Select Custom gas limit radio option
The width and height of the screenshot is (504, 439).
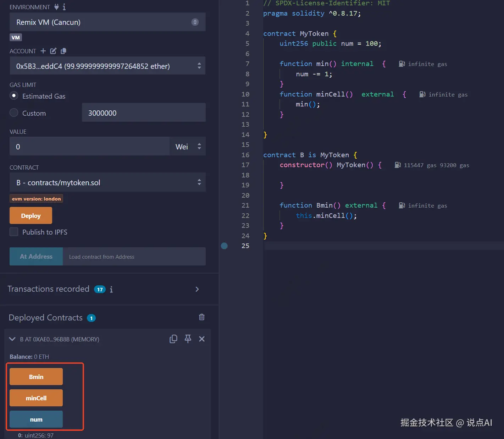[x=14, y=113]
